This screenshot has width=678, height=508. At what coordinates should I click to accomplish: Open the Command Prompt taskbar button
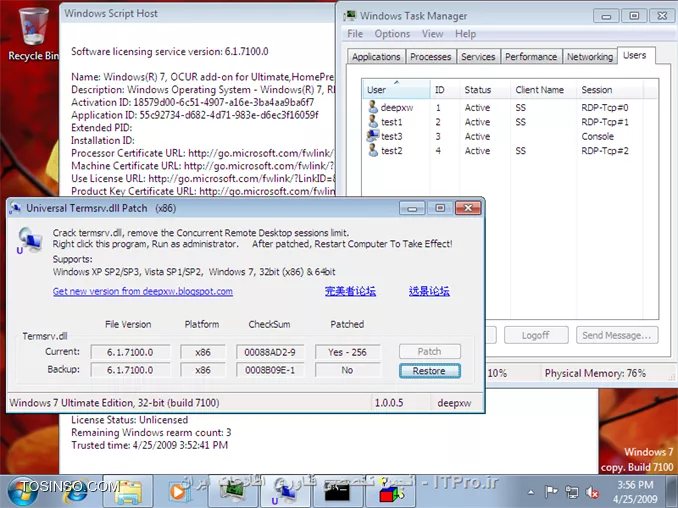coord(337,492)
